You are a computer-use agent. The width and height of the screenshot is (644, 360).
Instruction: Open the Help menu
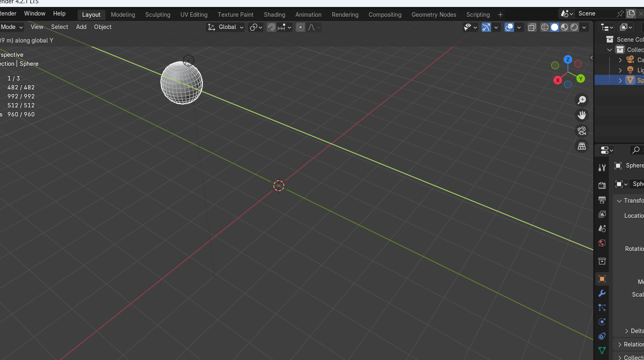pos(59,13)
